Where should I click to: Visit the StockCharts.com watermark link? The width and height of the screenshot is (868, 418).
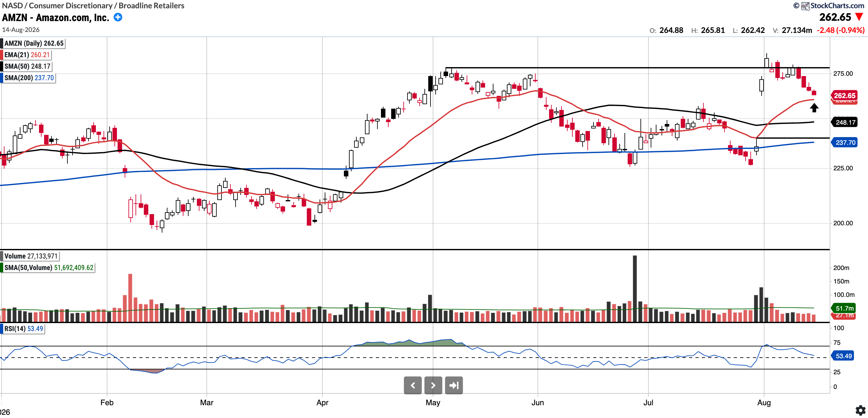pos(837,6)
